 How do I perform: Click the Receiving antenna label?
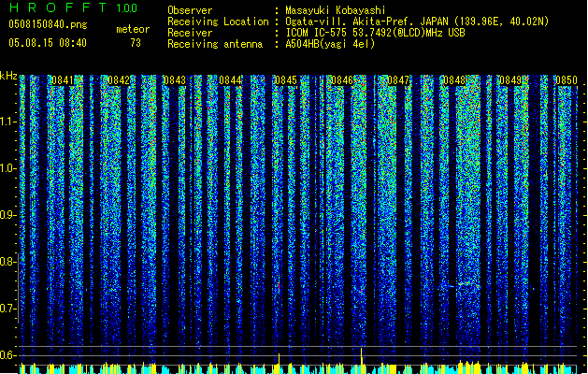pyautogui.click(x=215, y=44)
